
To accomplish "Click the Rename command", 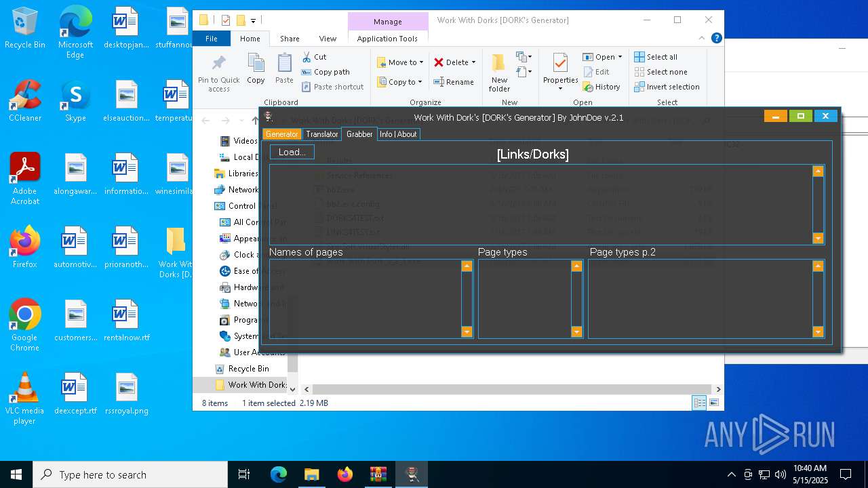I will coord(454,82).
